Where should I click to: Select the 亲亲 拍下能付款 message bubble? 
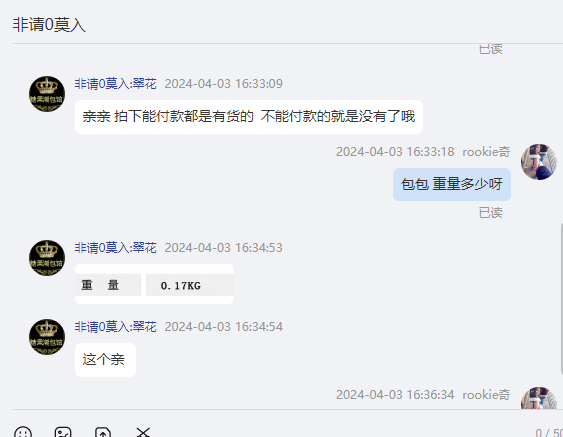tap(249, 117)
